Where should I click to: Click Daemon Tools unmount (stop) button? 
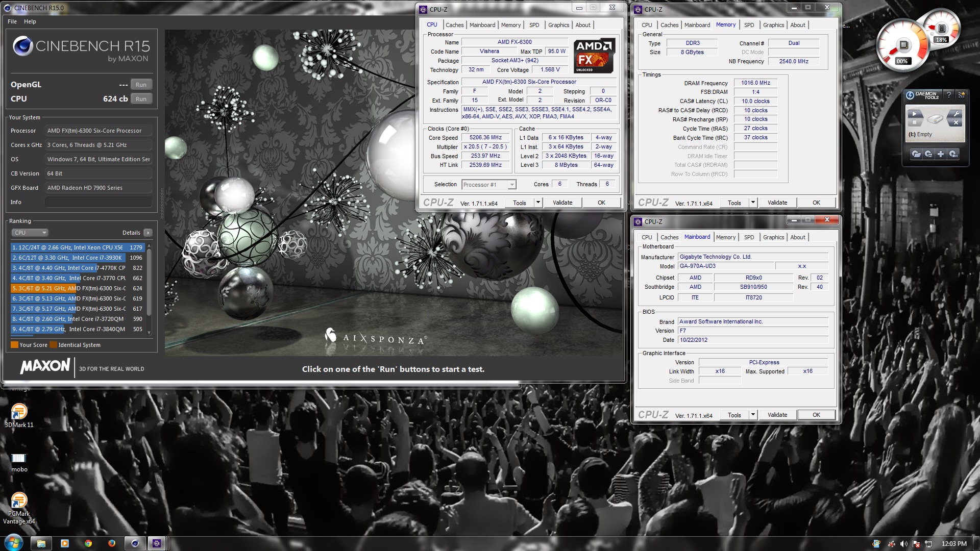coord(915,122)
